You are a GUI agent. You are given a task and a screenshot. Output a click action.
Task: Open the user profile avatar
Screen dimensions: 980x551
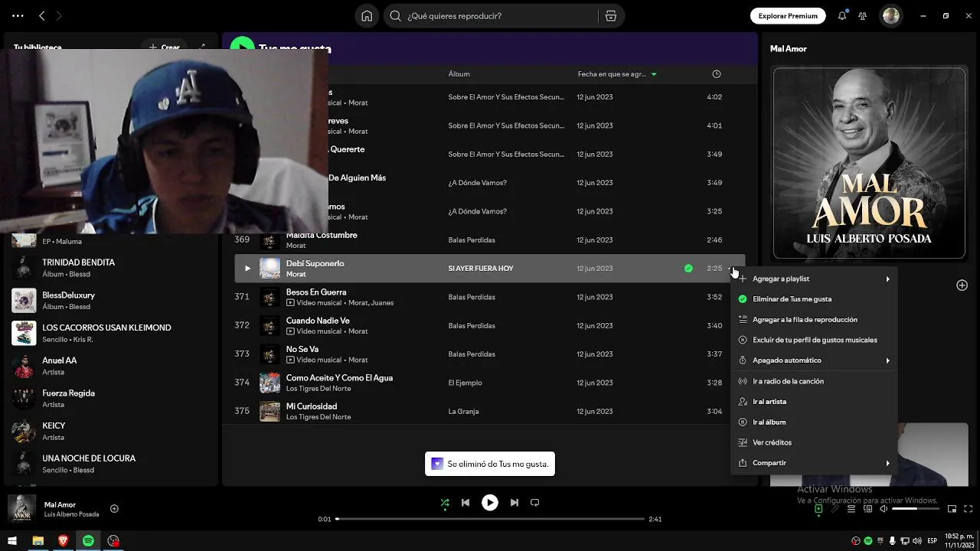(890, 15)
